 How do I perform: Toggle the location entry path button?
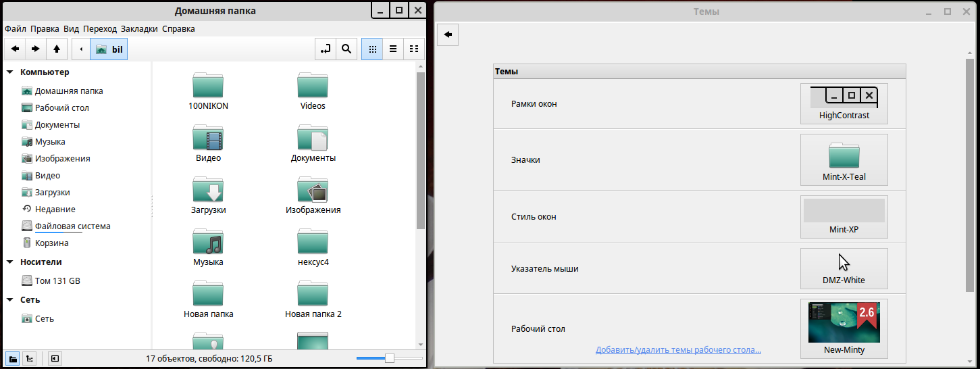326,49
